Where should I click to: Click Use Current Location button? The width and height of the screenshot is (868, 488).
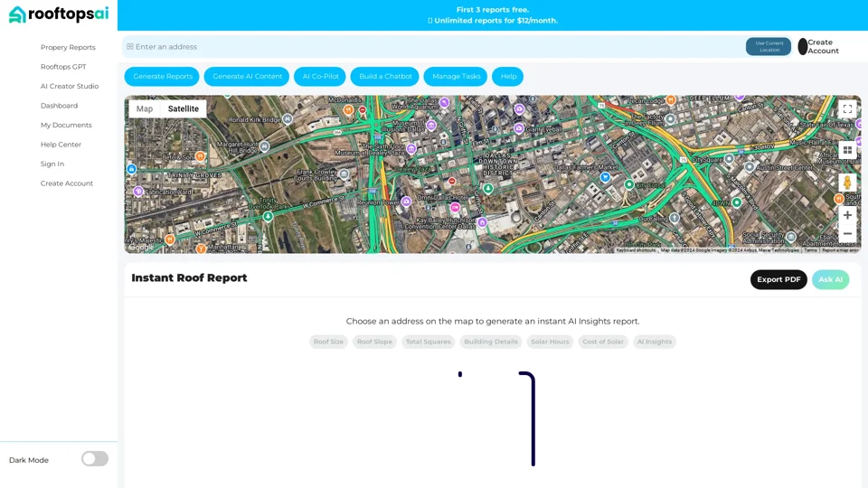coord(769,46)
